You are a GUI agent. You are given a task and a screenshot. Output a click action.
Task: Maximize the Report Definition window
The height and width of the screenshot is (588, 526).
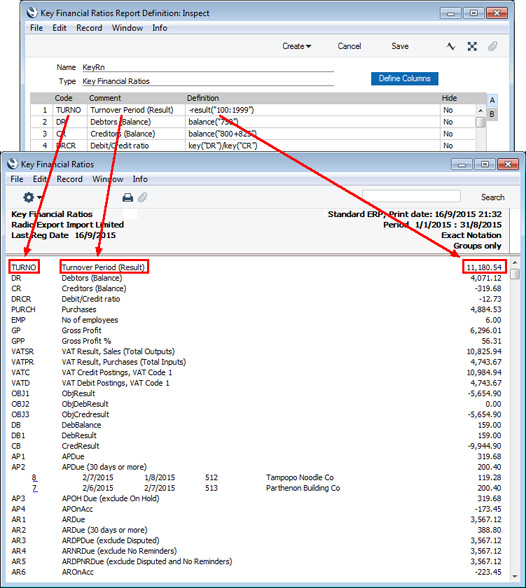click(474, 13)
